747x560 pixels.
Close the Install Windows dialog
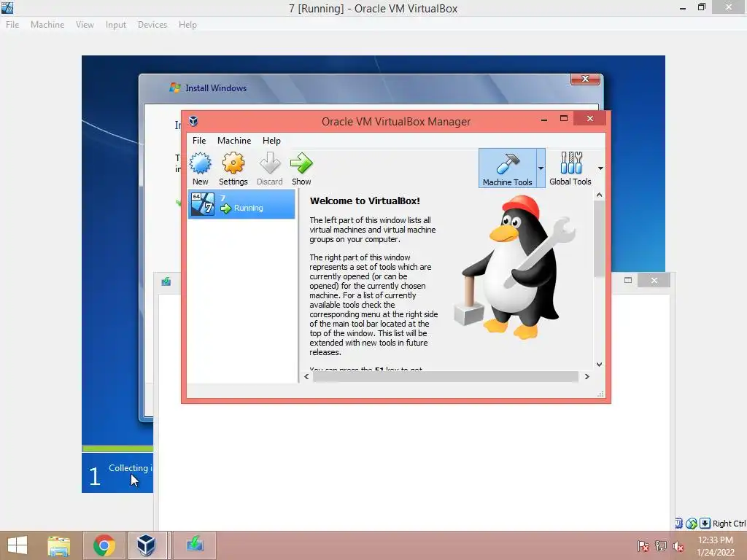click(x=586, y=79)
